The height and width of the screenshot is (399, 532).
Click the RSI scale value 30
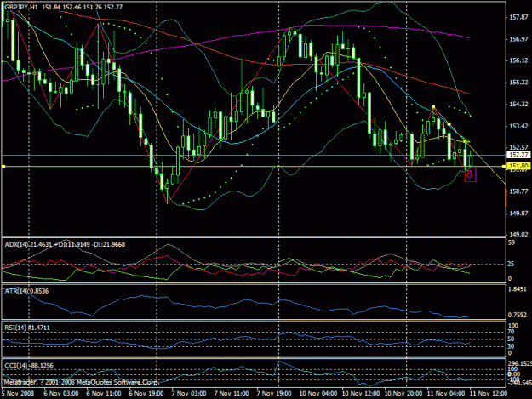point(511,346)
